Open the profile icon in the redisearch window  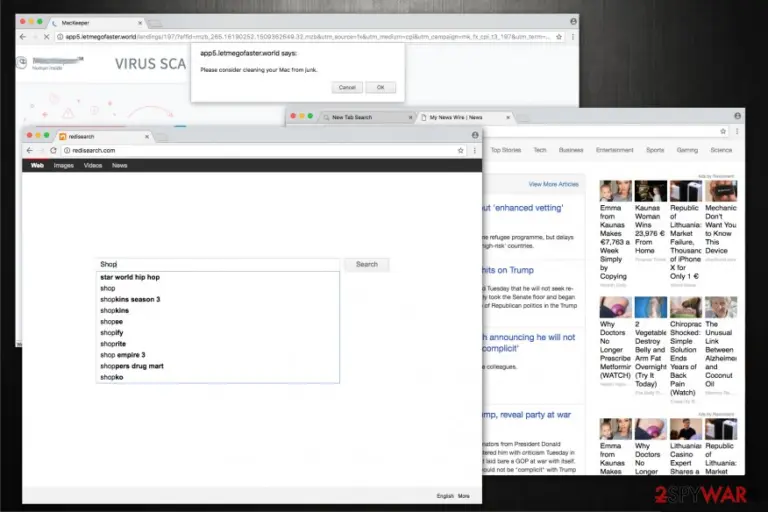(475, 135)
